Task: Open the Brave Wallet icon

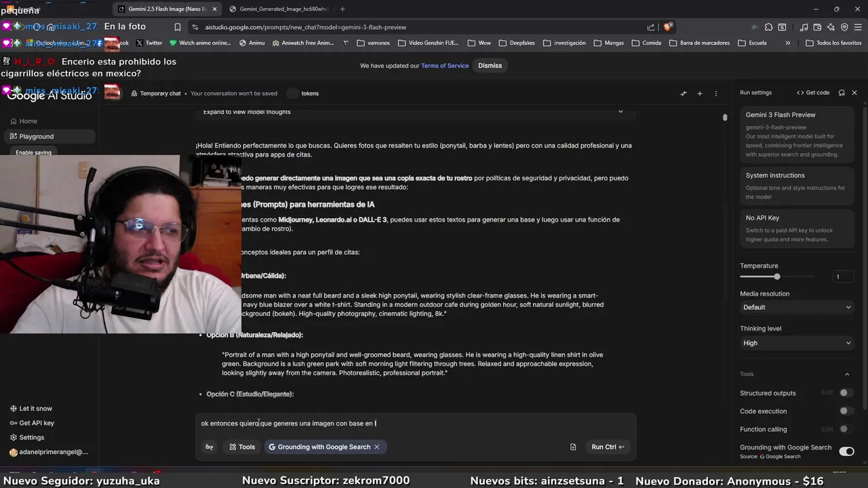Action: click(x=818, y=27)
